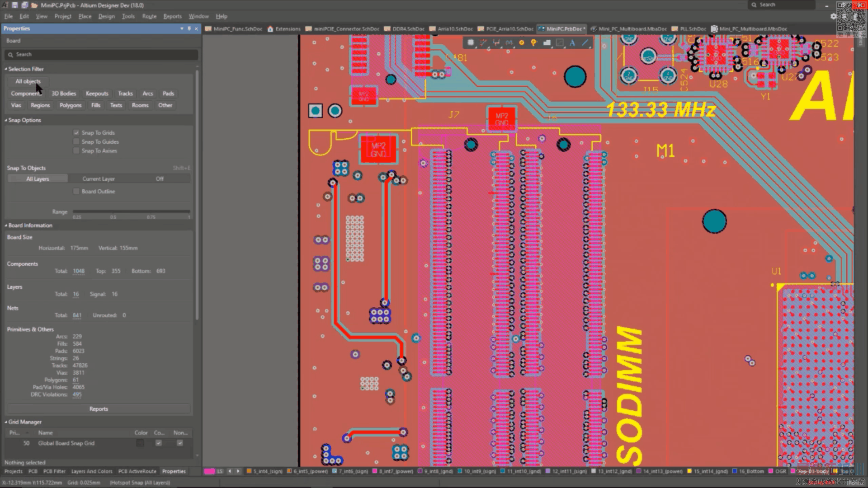Click the polygon pour tool icon
This screenshot has height=488, width=868.
pos(547,43)
